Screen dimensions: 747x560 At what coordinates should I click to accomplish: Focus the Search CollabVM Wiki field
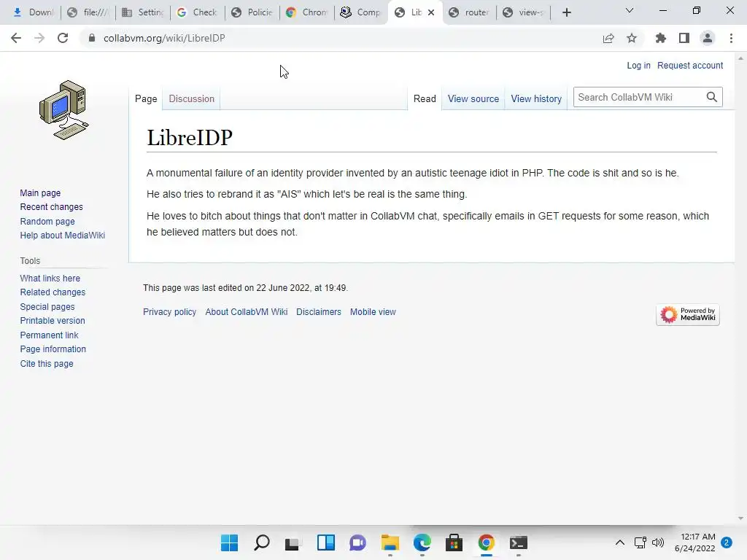640,97
